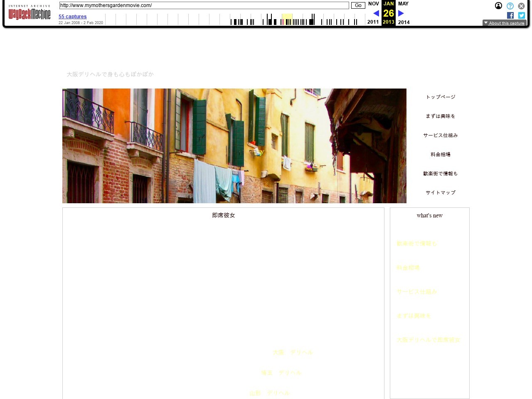Open サイトマップ menu item
Viewport: 532px width, 399px height.
click(x=440, y=192)
